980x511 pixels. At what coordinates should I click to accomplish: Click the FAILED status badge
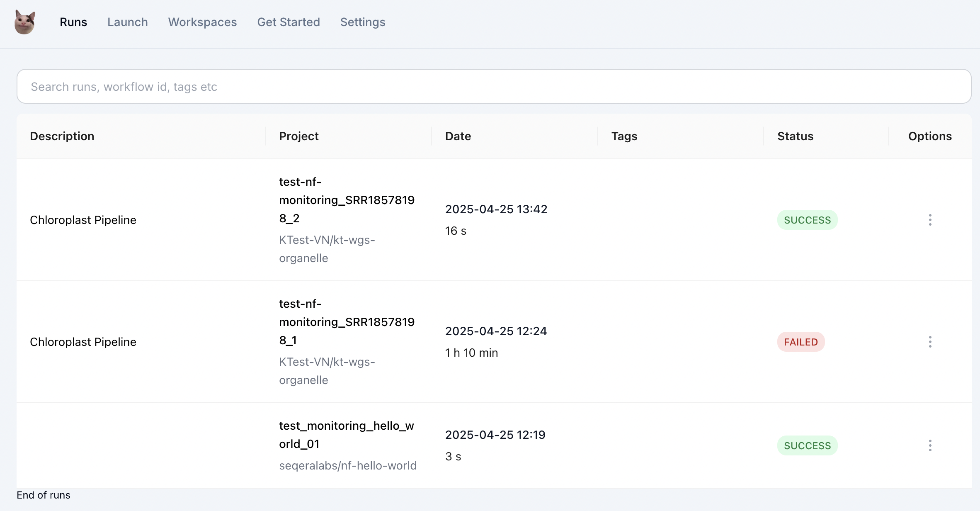click(x=800, y=342)
